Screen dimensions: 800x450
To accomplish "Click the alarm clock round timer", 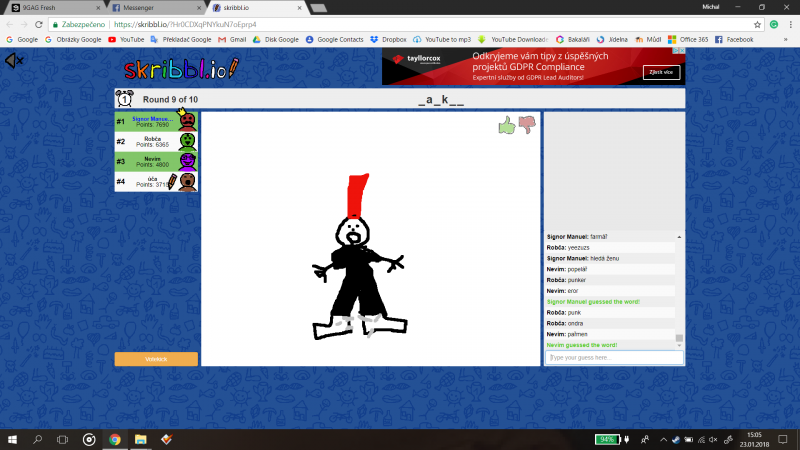I will 125,99.
